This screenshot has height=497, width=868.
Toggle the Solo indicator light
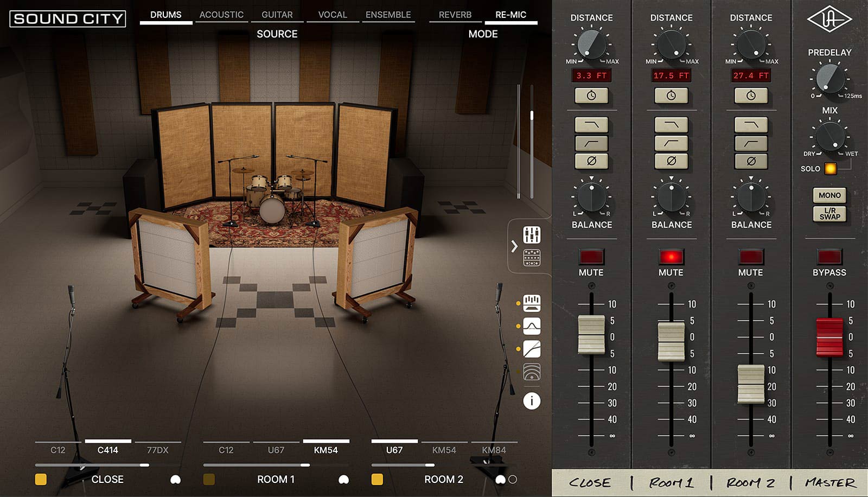[830, 169]
